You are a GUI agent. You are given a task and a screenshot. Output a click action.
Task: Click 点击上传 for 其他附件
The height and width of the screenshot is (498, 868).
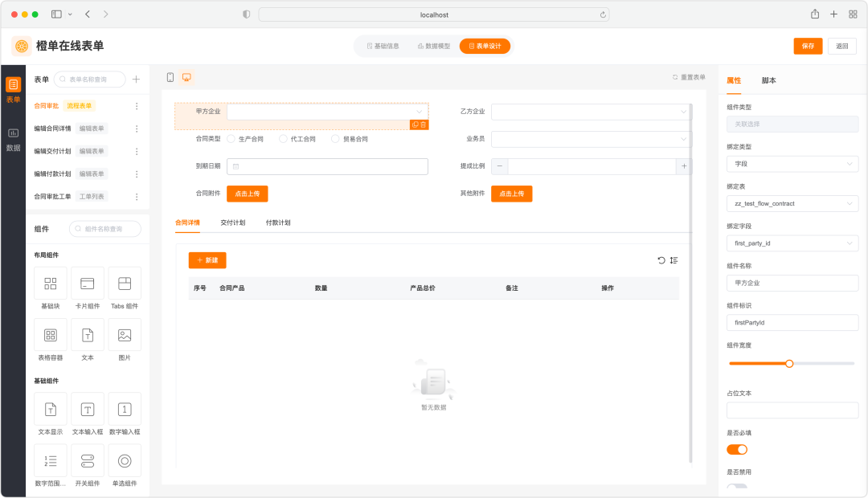(512, 194)
